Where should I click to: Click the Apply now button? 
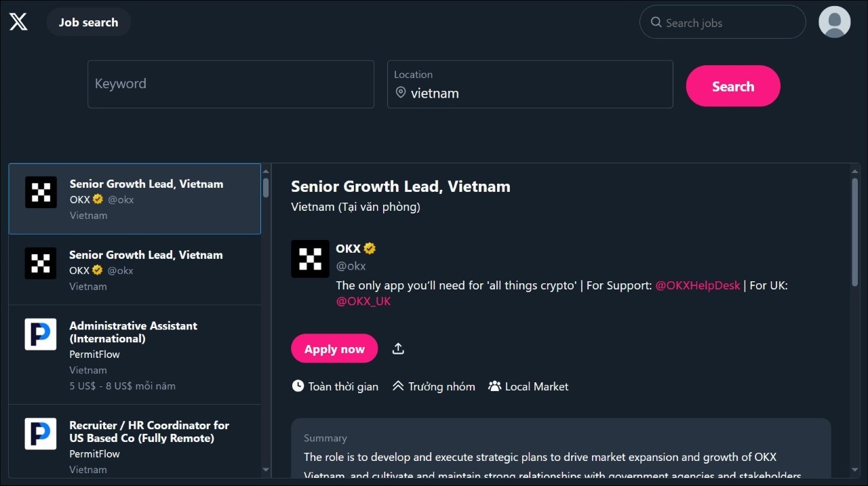334,348
